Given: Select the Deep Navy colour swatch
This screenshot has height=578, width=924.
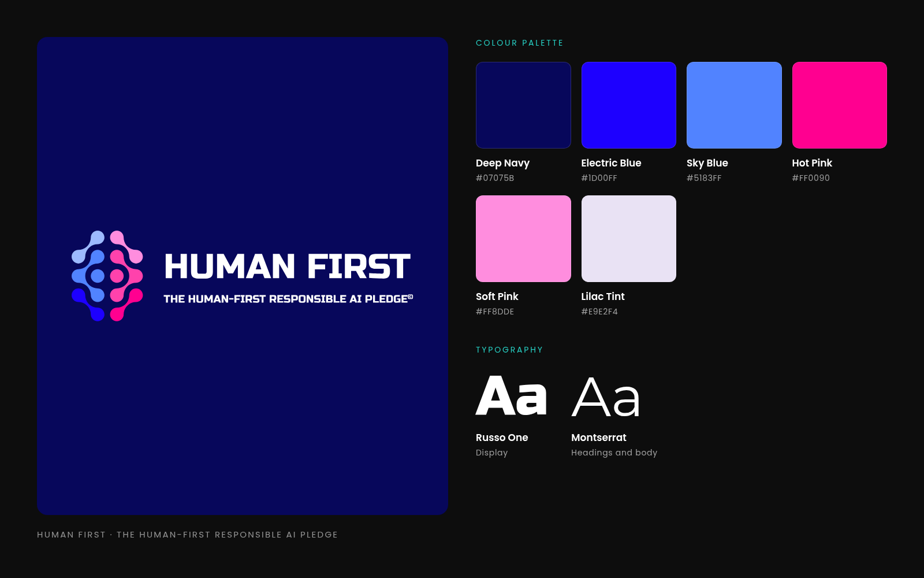Looking at the screenshot, I should tap(523, 105).
